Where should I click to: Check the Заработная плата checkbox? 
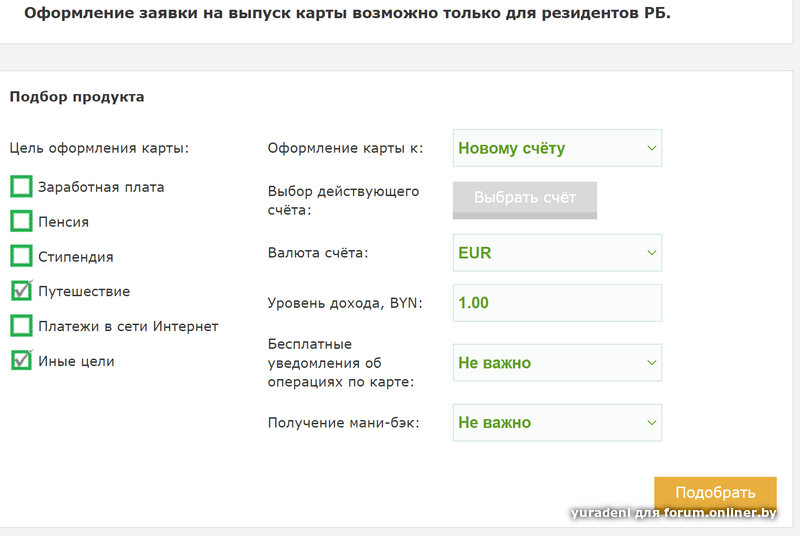(x=21, y=187)
